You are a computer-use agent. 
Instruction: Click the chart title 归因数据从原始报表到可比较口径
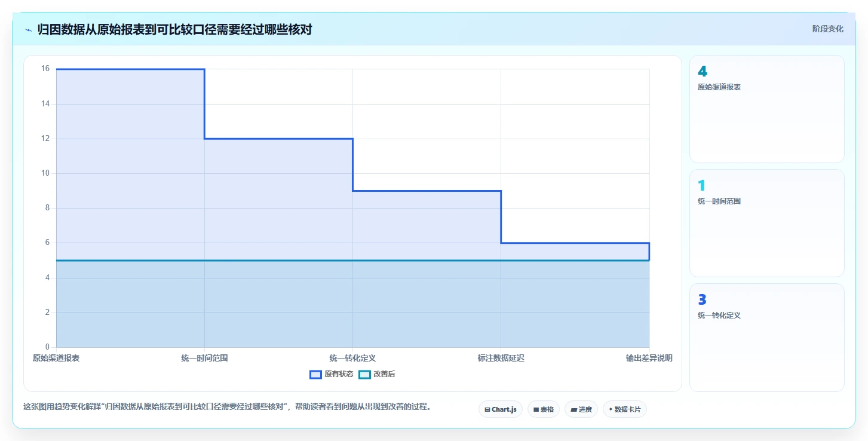(x=174, y=29)
